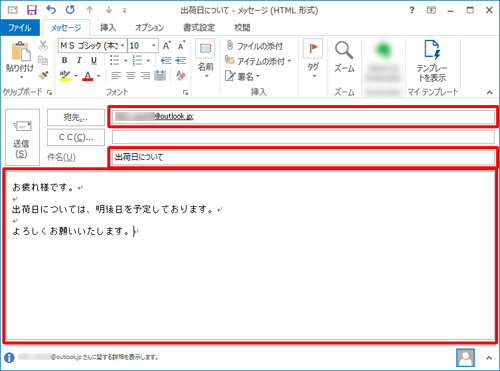This screenshot has width=500, height=371.
Task: Toggle bulleted list
Action: click(x=114, y=60)
